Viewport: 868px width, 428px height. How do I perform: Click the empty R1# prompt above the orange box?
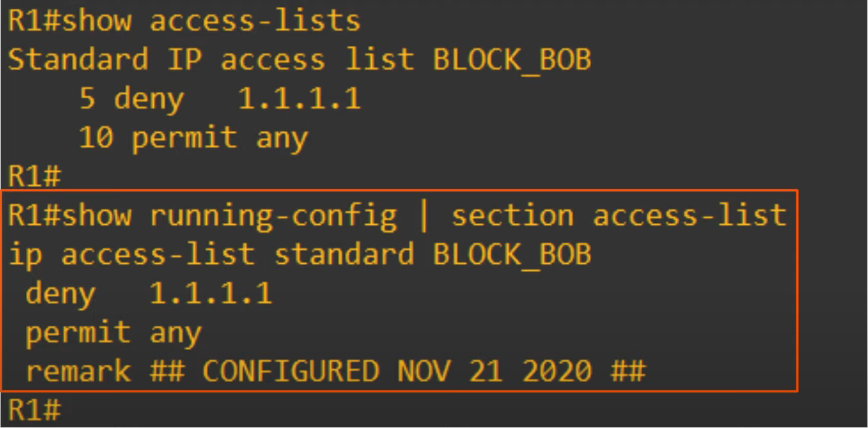tap(35, 176)
